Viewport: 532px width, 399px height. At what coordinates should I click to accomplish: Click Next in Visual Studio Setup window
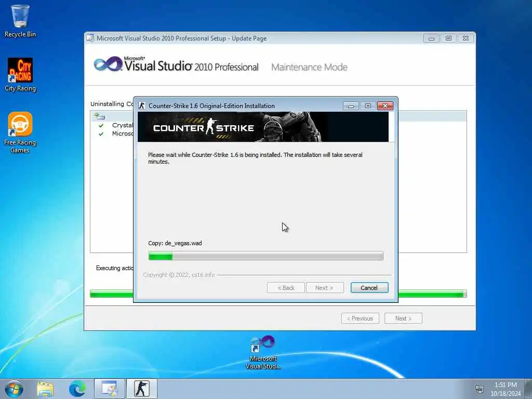[403, 318]
